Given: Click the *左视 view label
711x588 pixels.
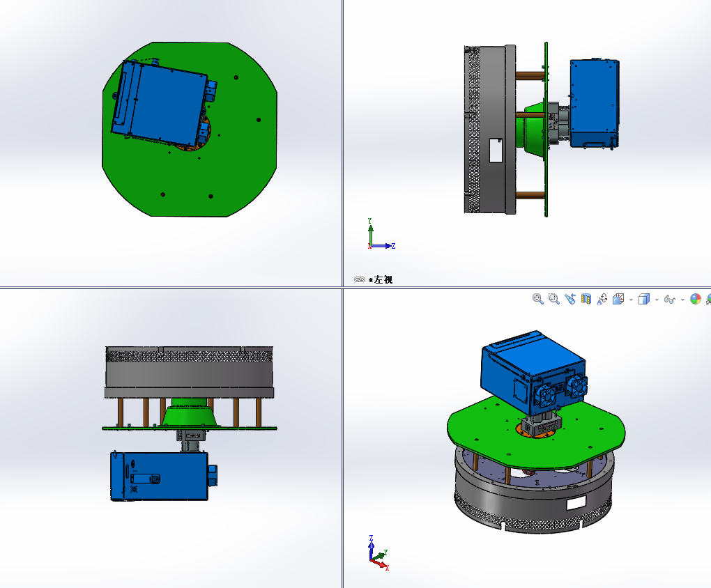Looking at the screenshot, I should pyautogui.click(x=381, y=280).
